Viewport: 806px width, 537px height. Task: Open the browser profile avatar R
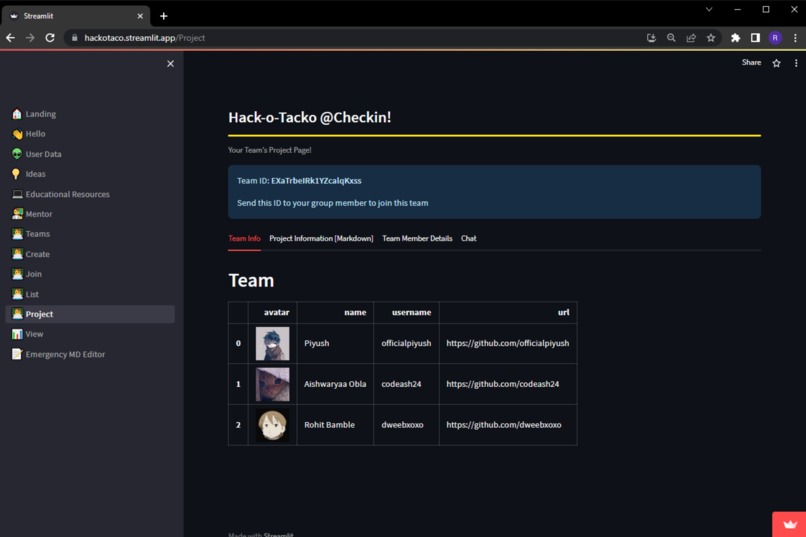tap(775, 38)
